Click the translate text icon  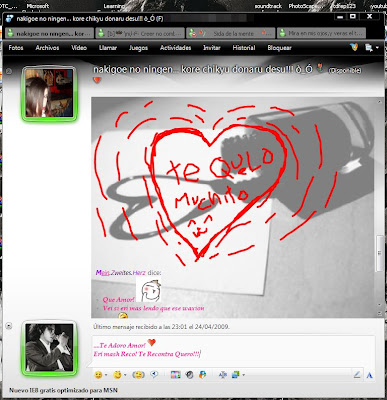click(223, 375)
